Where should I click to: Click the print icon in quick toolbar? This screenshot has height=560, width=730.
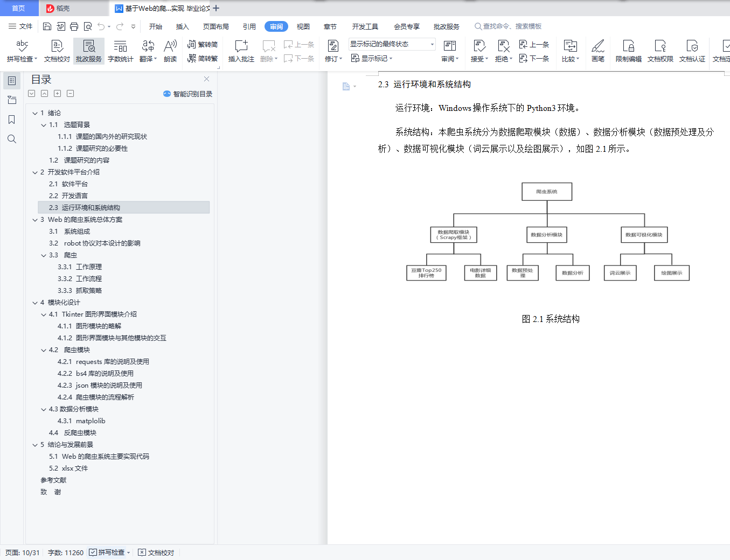pos(74,26)
